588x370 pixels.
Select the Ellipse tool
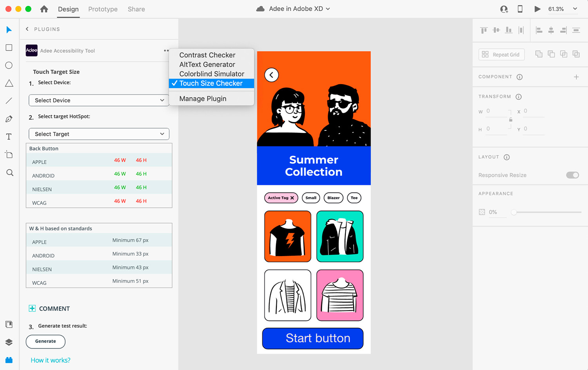point(9,65)
